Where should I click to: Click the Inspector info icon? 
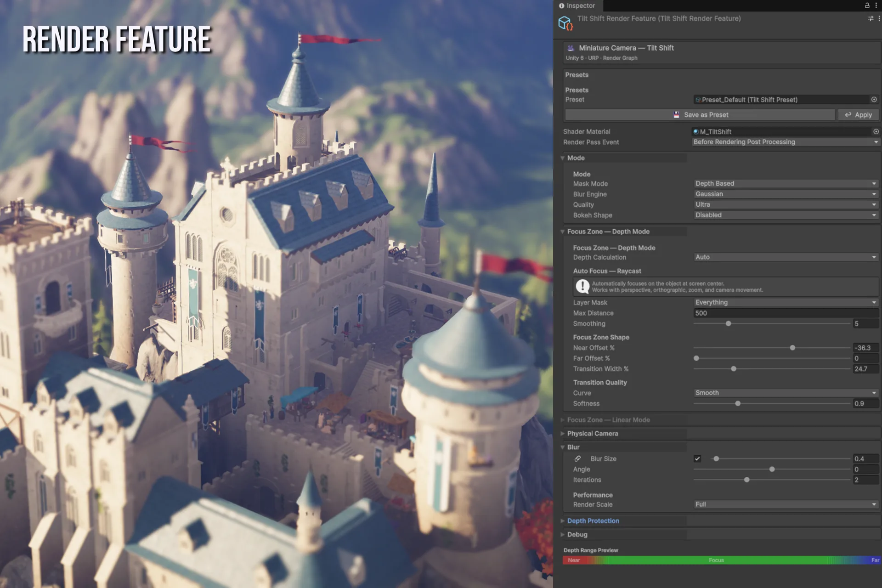(561, 6)
